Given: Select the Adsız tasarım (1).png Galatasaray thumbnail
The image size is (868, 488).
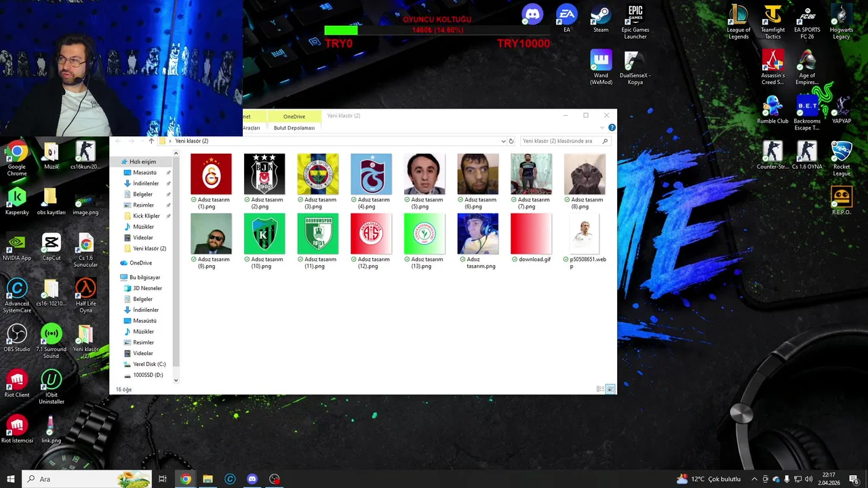Looking at the screenshot, I should coord(211,174).
